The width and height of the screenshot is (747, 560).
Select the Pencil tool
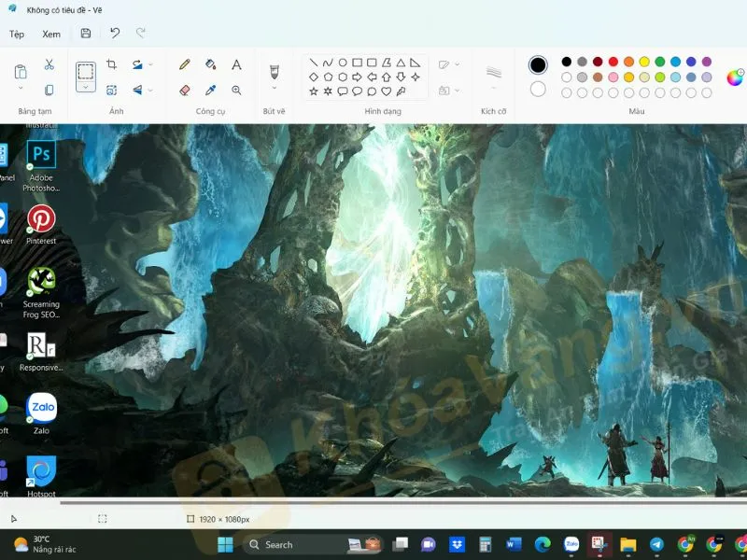click(185, 65)
